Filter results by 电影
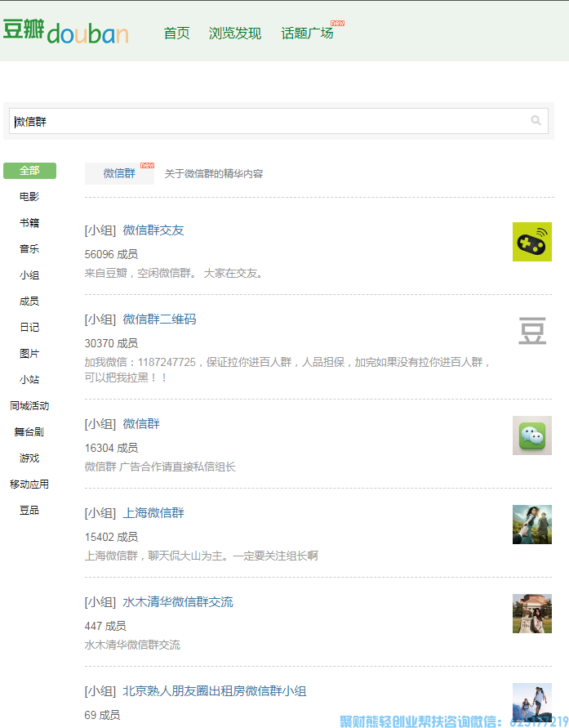The height and width of the screenshot is (728, 569). point(29,196)
